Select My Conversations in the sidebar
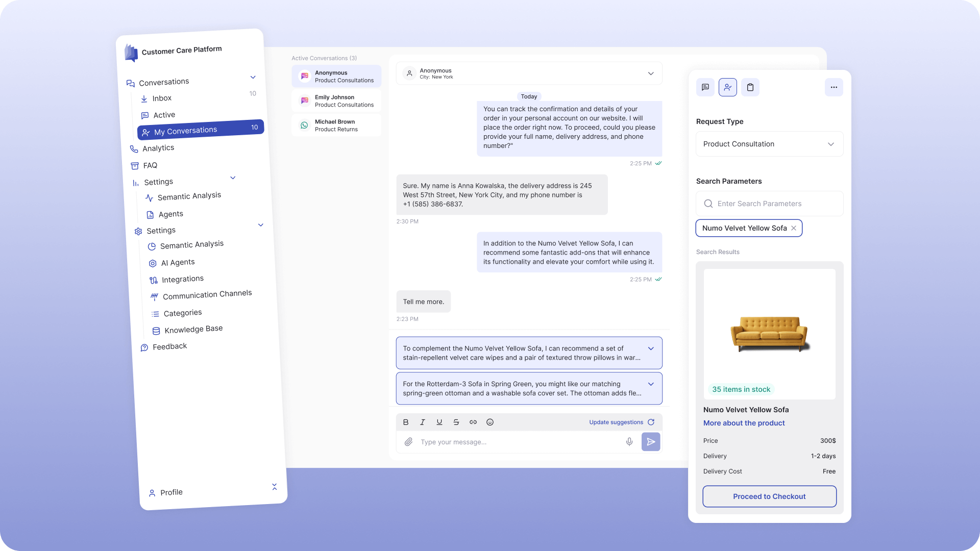980x551 pixels. [x=185, y=130]
